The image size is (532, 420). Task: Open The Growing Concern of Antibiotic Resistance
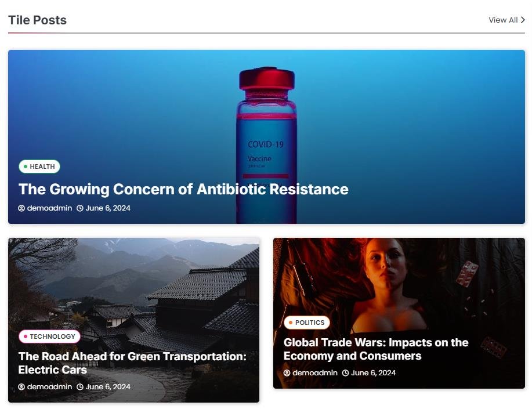point(183,189)
